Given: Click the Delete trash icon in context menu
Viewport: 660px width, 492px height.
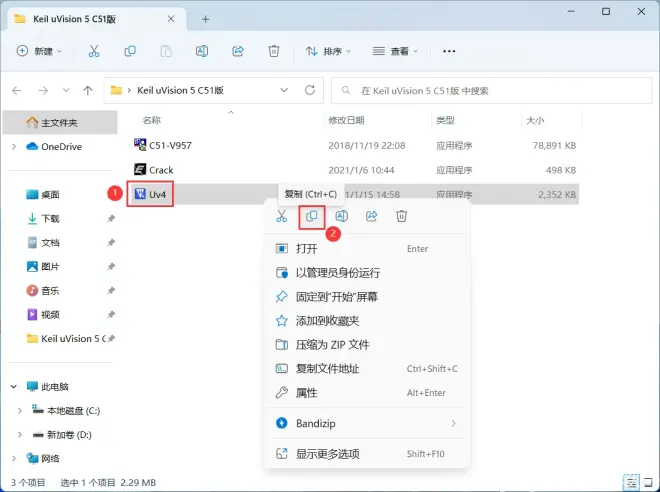Looking at the screenshot, I should pos(402,216).
